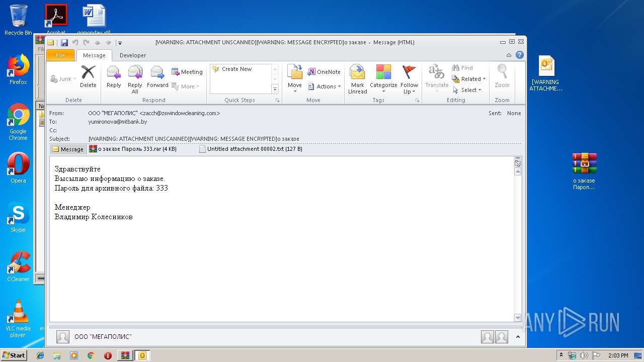Image resolution: width=644 pixels, height=362 pixels.
Task: Open the Recycle Bin on the desktop
Action: coord(18,20)
